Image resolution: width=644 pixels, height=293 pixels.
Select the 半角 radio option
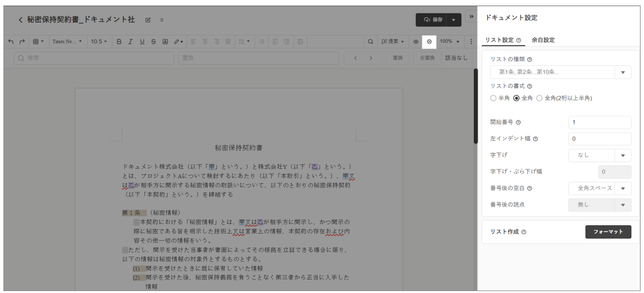(493, 98)
